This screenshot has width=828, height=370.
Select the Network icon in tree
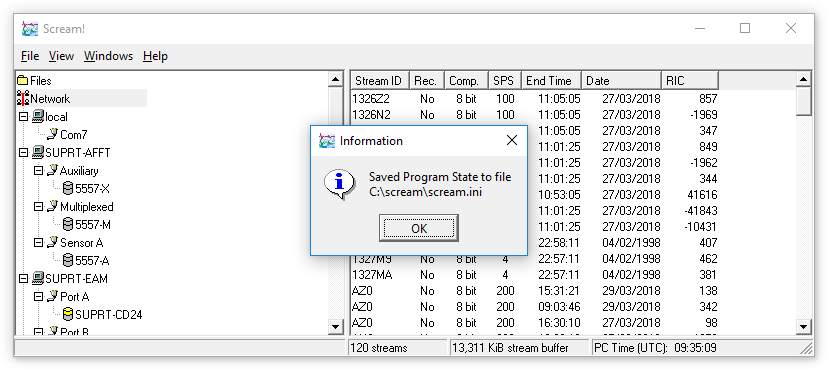click(23, 99)
